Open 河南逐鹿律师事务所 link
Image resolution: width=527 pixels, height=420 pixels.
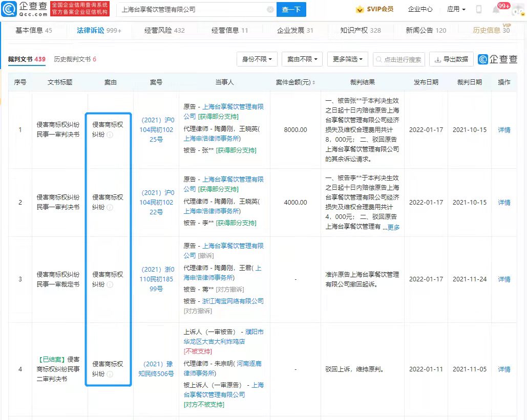(x=222, y=368)
